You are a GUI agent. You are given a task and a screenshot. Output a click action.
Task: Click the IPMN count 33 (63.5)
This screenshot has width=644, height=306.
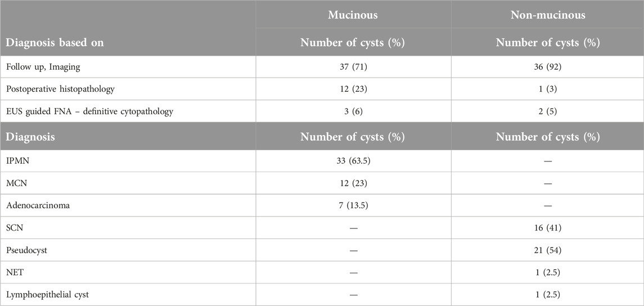click(353, 161)
